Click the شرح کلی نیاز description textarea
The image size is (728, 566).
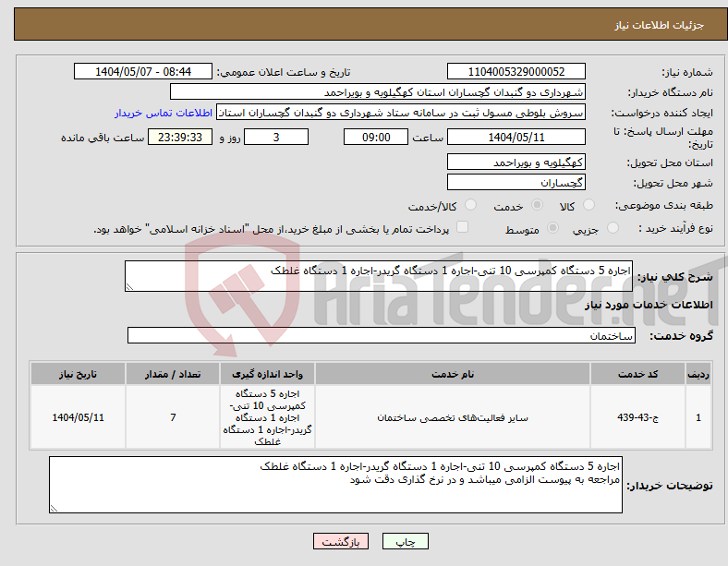(379, 276)
